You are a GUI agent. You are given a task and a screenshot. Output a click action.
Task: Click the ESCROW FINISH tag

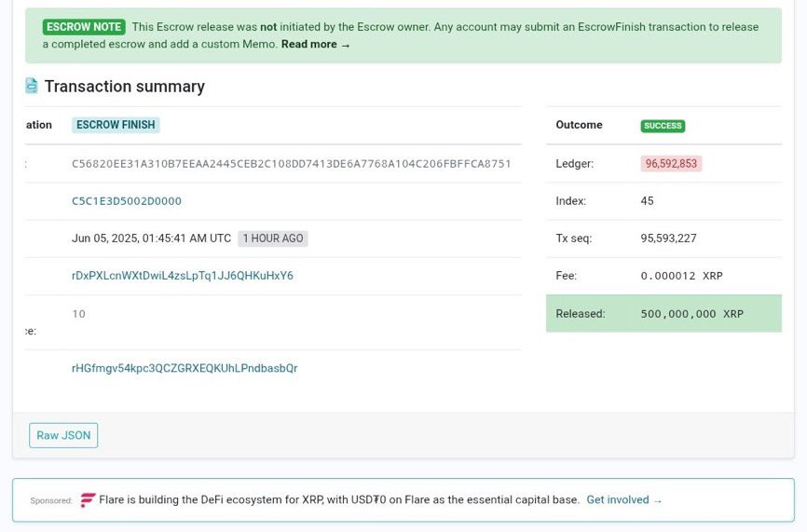pyautogui.click(x=116, y=125)
